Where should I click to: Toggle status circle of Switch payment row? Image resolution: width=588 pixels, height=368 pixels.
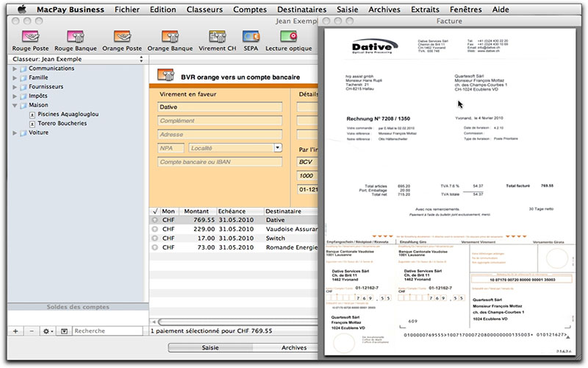point(155,238)
